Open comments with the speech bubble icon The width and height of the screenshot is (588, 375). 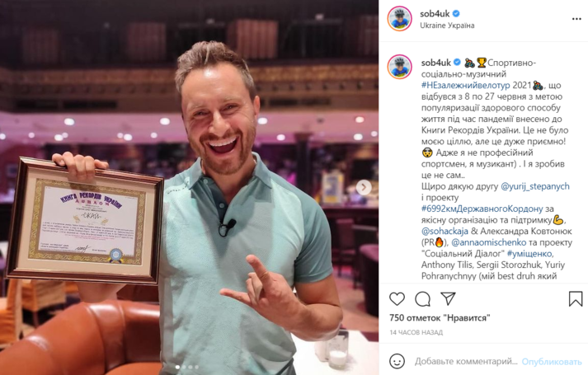pos(422,299)
